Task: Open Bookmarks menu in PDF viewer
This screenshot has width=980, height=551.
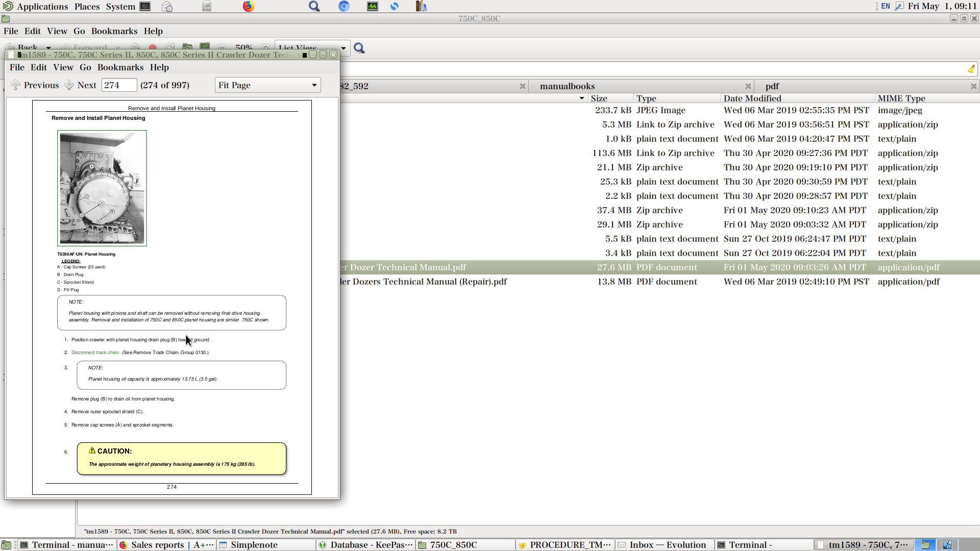Action: click(120, 67)
